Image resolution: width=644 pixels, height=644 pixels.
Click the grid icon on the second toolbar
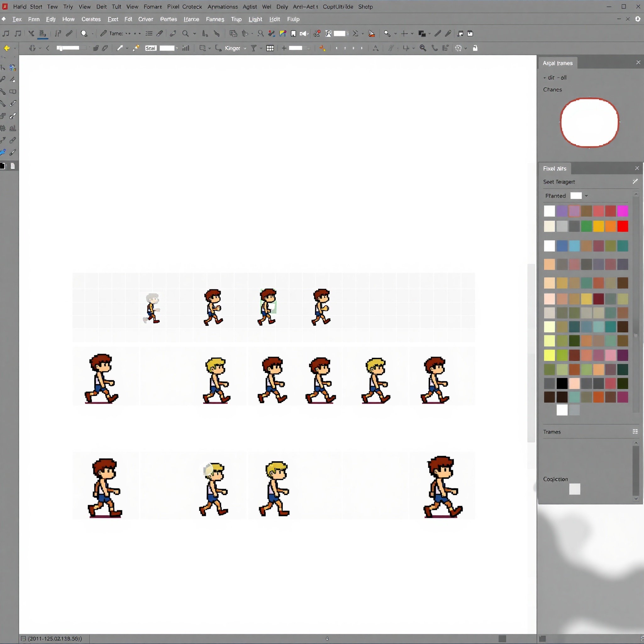270,48
